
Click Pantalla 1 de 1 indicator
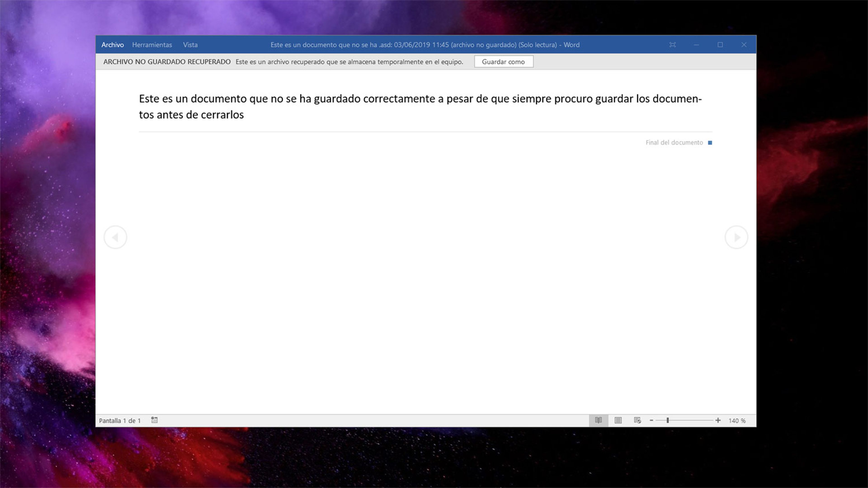120,421
